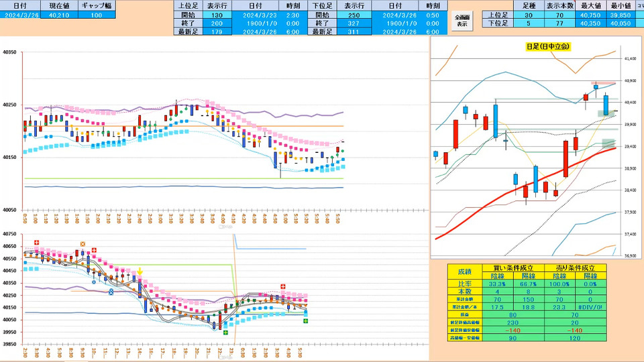Select the 比率 cell showing 100.0%
Screen dimensions: 644x362
click(559, 284)
